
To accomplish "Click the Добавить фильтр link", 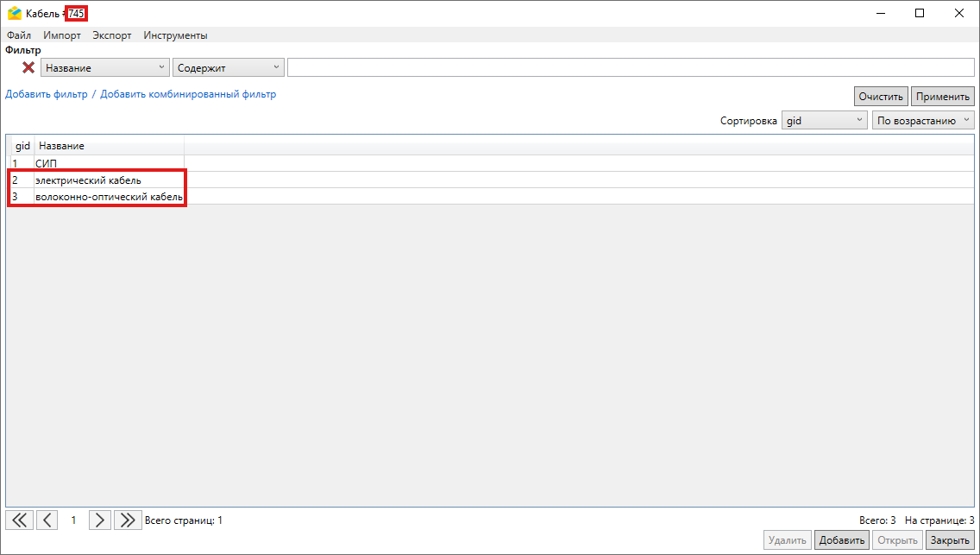I will click(47, 94).
